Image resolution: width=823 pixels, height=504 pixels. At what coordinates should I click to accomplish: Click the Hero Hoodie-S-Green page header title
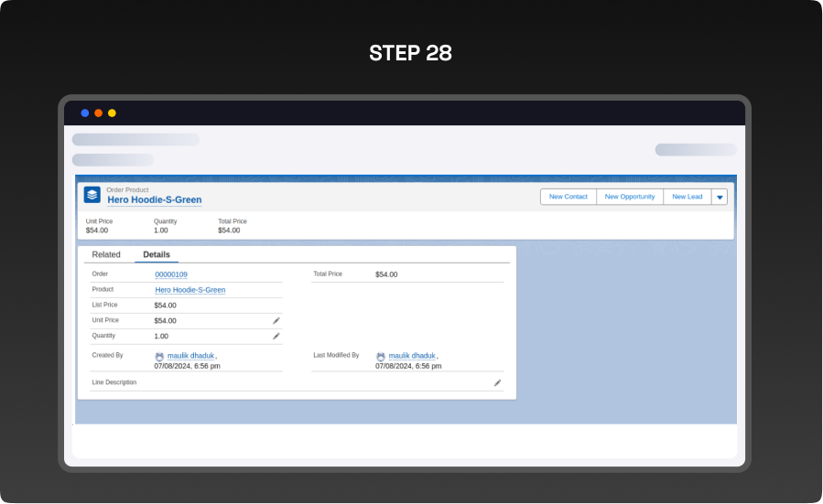coord(155,200)
